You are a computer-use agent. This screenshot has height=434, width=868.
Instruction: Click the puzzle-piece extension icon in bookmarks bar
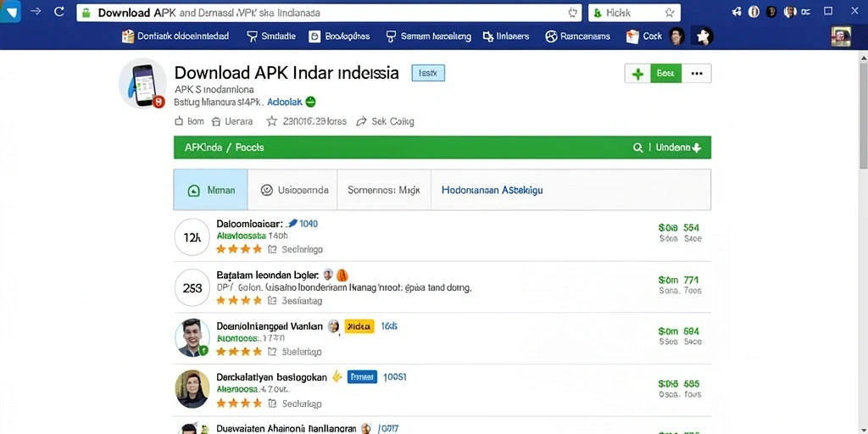[x=704, y=36]
